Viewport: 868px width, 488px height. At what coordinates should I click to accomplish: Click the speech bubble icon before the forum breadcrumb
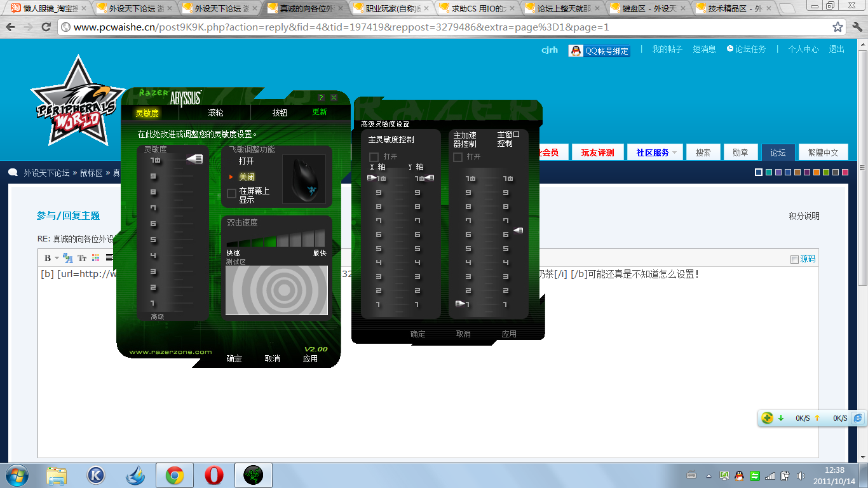tap(13, 172)
